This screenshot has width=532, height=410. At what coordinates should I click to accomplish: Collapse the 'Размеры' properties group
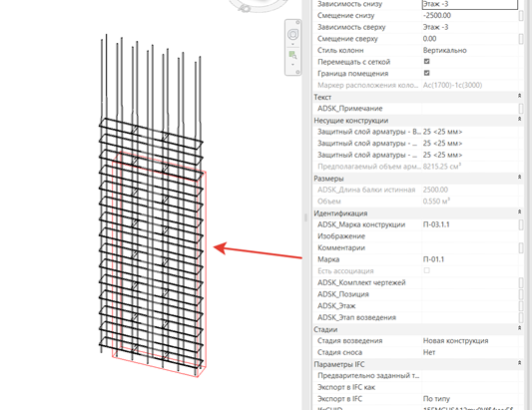tap(519, 178)
